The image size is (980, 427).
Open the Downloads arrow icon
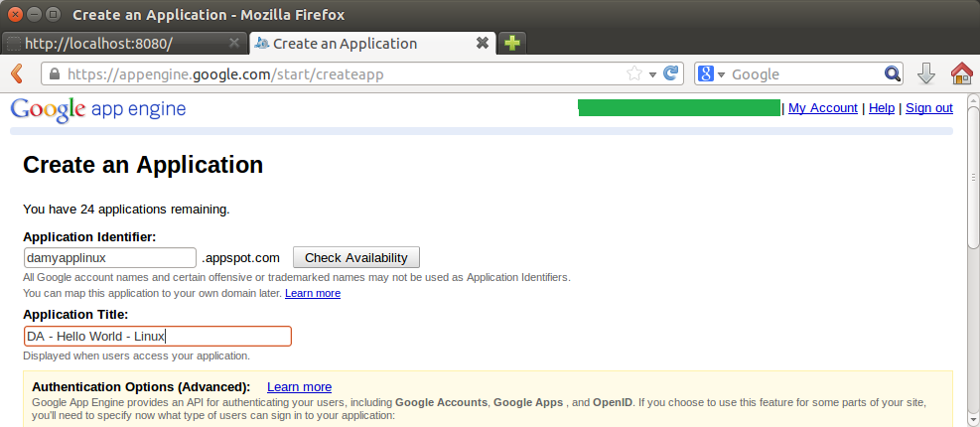click(x=925, y=73)
